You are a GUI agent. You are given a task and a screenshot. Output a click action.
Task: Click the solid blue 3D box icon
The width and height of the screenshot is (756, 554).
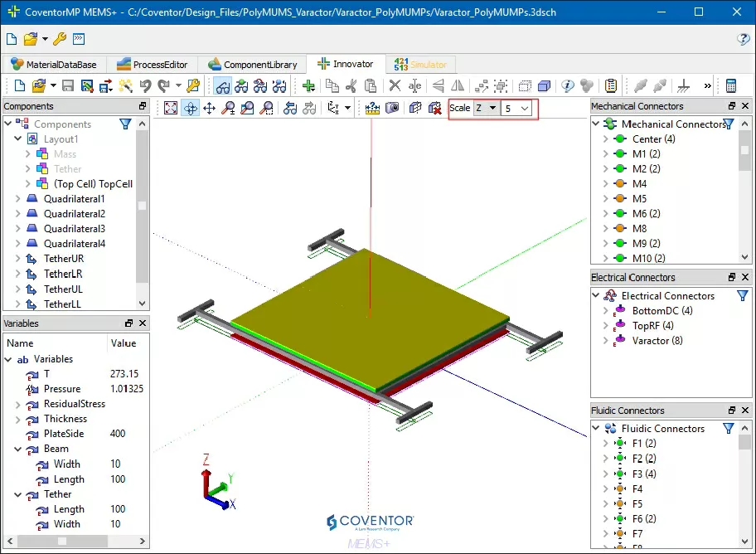(x=544, y=86)
